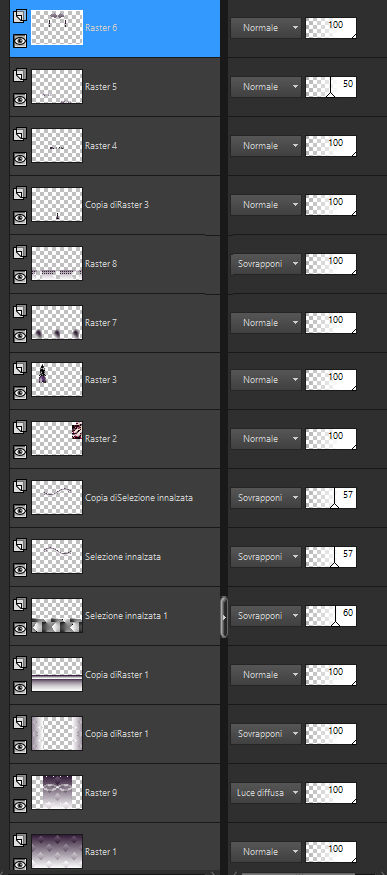
Task: Click the layer type icon of Raster 9
Action: click(20, 781)
